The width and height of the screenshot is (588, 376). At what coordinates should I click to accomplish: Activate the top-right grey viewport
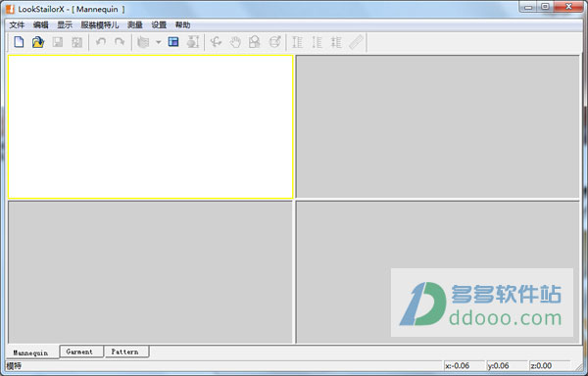(438, 126)
